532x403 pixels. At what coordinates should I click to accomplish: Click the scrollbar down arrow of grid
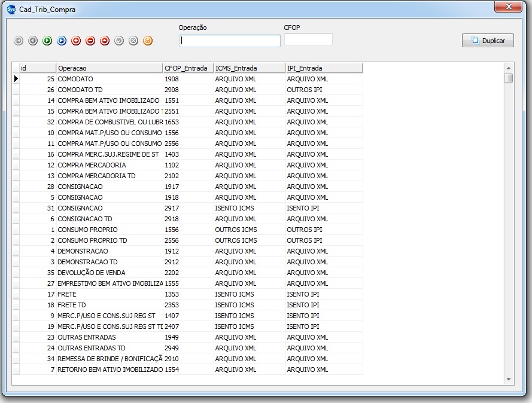[509, 379]
